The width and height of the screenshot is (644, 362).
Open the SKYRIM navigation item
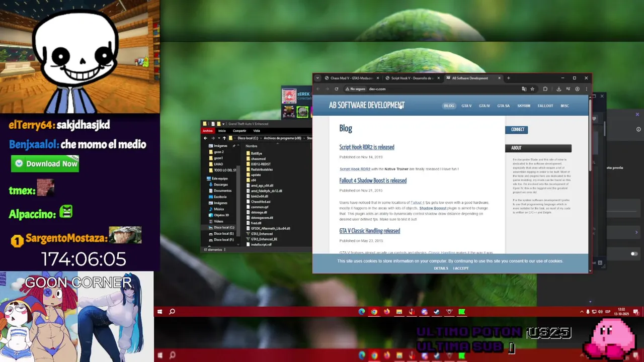coord(524,106)
